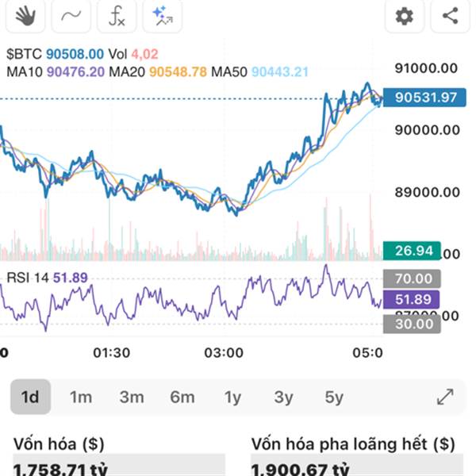Click the RSI 14 indicator label
The width and height of the screenshot is (476, 476).
click(29, 278)
